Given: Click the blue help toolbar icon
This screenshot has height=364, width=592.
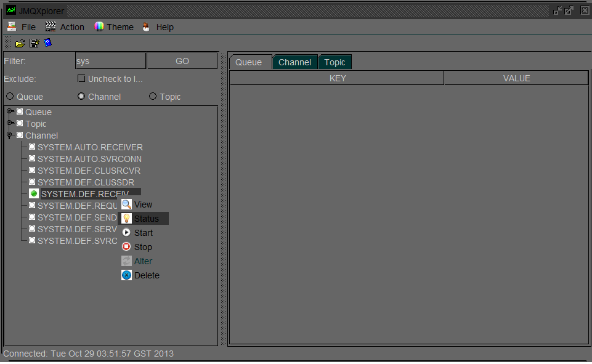Looking at the screenshot, I should click(48, 42).
